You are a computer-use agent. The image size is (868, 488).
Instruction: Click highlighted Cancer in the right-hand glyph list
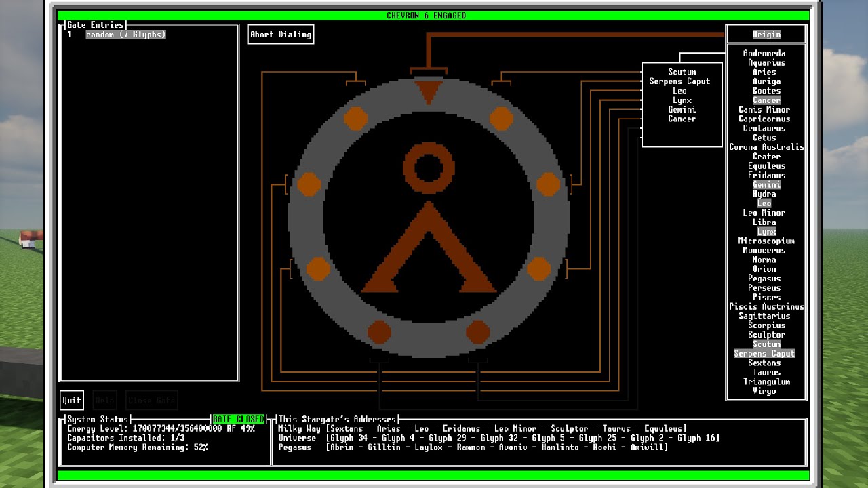(x=766, y=100)
